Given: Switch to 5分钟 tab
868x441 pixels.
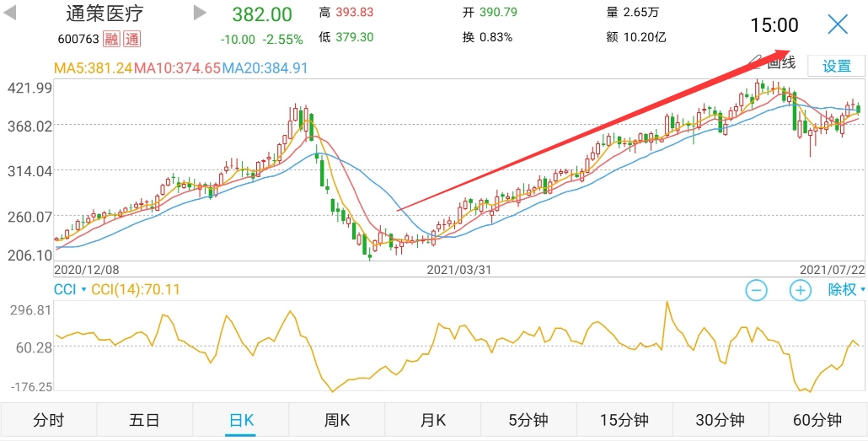Looking at the screenshot, I should pos(528,421).
